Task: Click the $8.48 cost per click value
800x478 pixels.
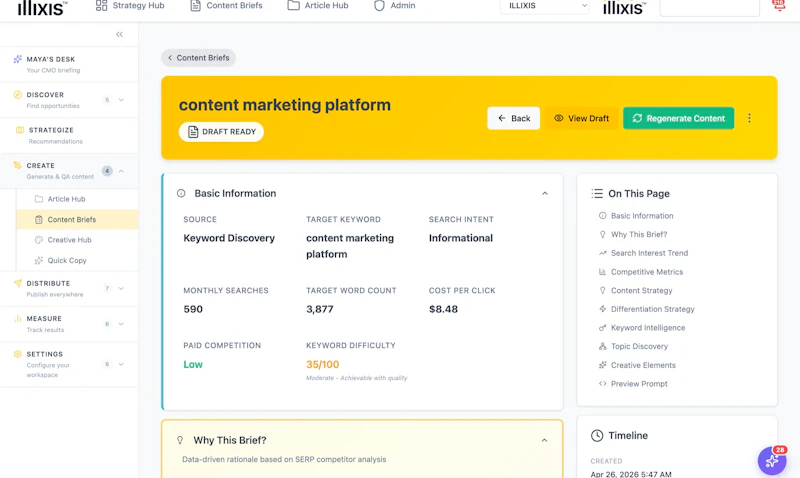Action: click(443, 309)
